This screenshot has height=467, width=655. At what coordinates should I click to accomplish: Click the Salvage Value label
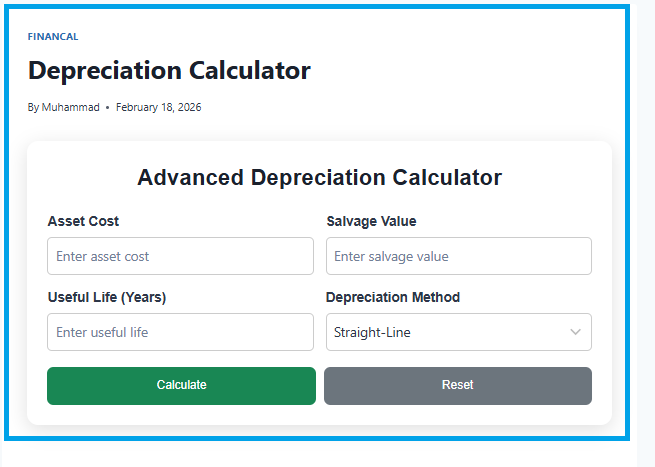(x=371, y=221)
